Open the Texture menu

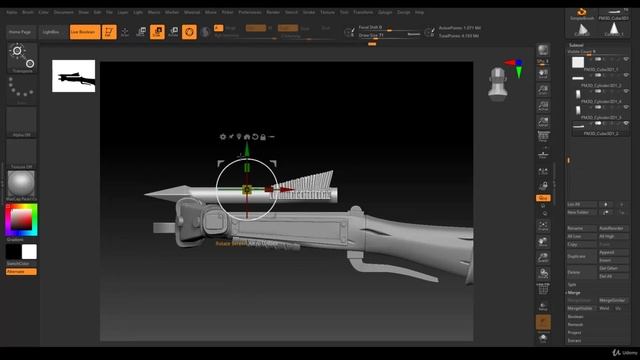(x=327, y=12)
